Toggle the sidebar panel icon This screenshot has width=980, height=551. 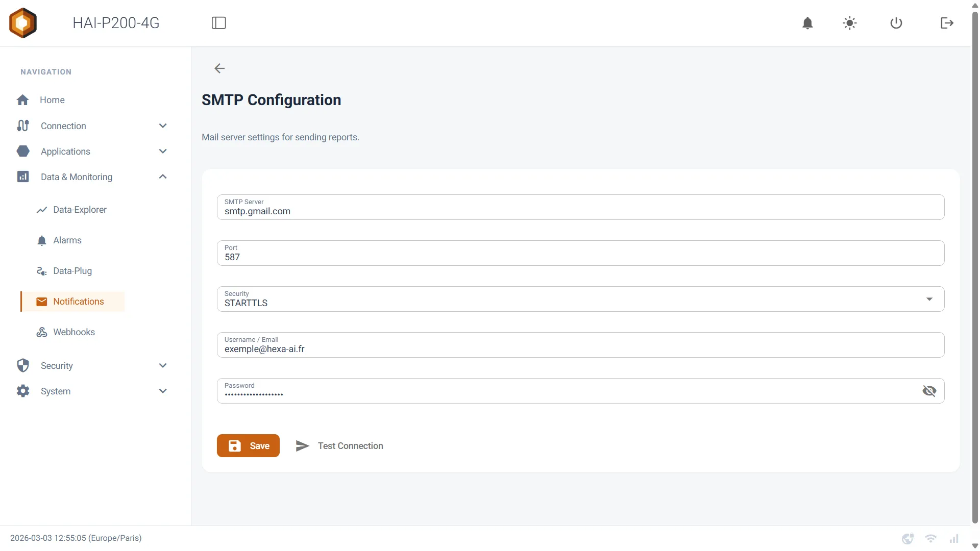coord(219,23)
